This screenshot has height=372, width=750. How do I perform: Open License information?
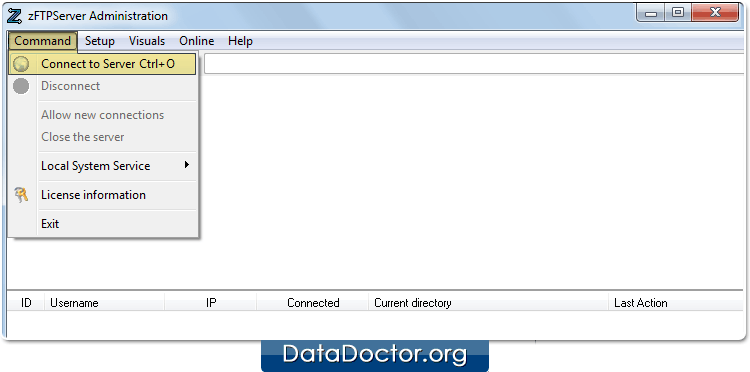(102, 195)
